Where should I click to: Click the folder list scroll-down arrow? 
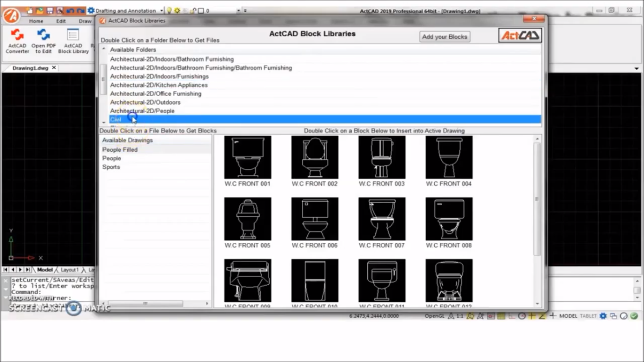coord(104,123)
